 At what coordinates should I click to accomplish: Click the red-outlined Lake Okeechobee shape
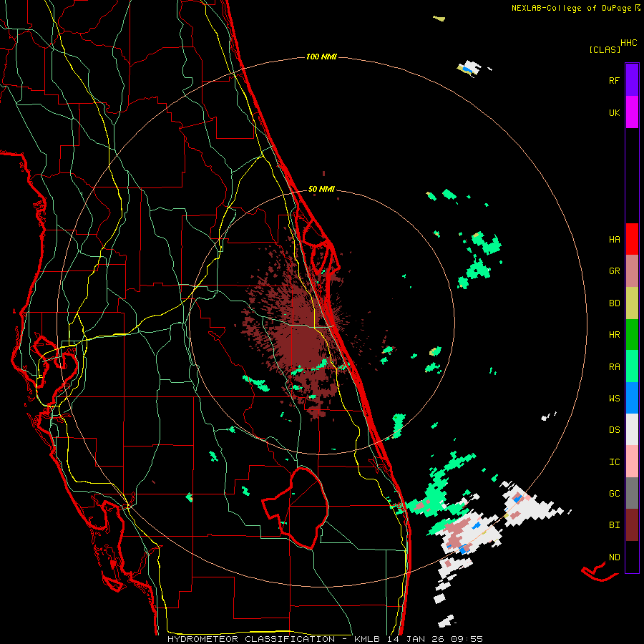coord(296,508)
